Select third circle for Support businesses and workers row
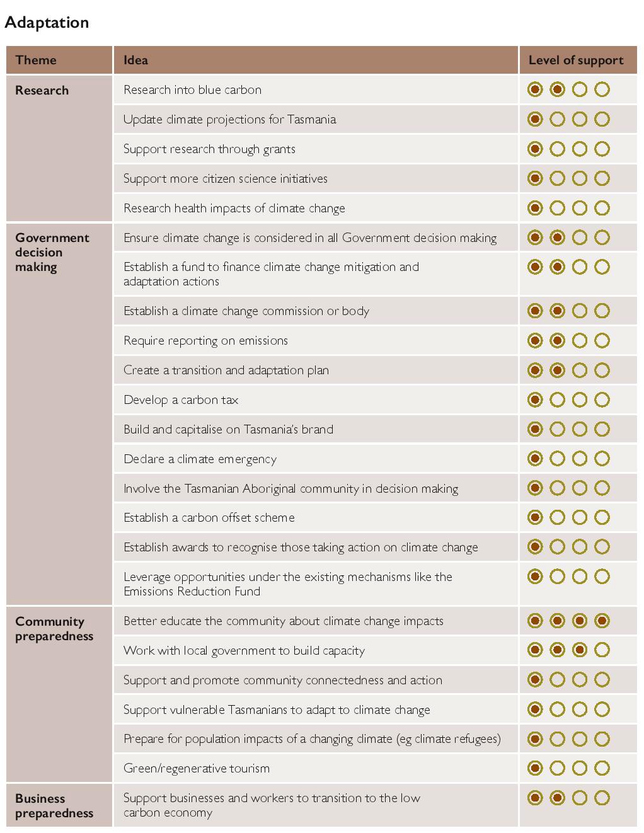 coord(580,798)
